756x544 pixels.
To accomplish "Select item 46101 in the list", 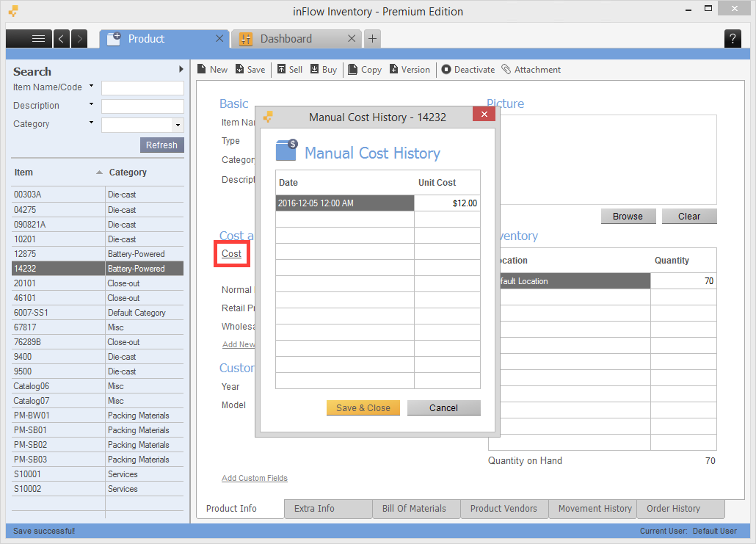I will (x=98, y=298).
